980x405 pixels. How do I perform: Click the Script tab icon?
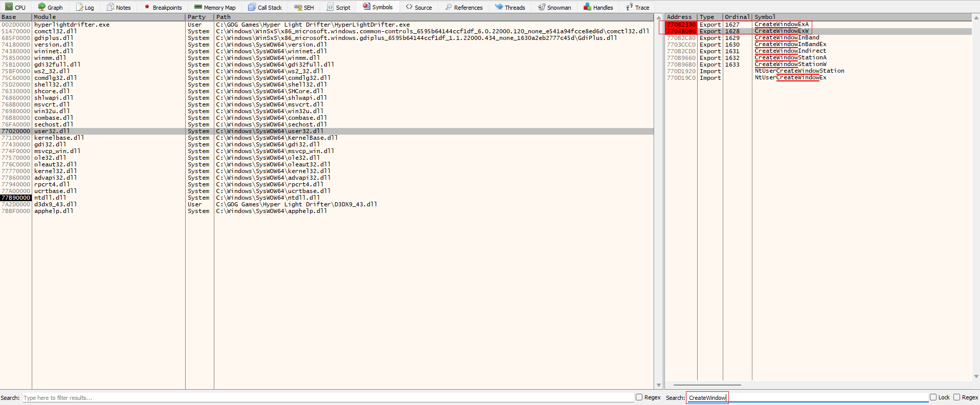tap(330, 7)
